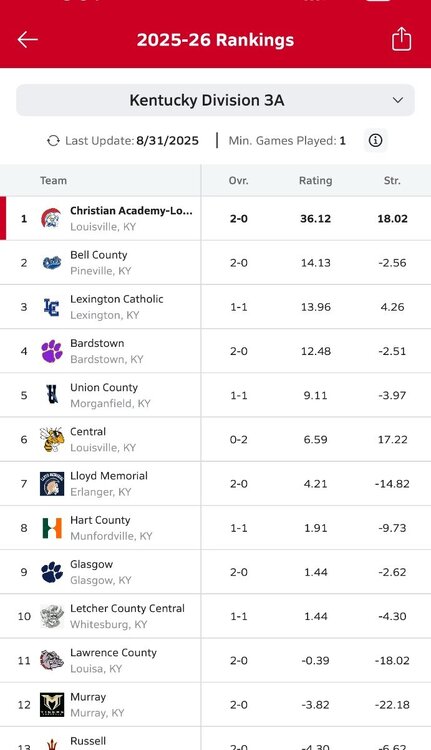
Task: Expand the Kentucky Division 3A dropdown
Action: (x=215, y=100)
